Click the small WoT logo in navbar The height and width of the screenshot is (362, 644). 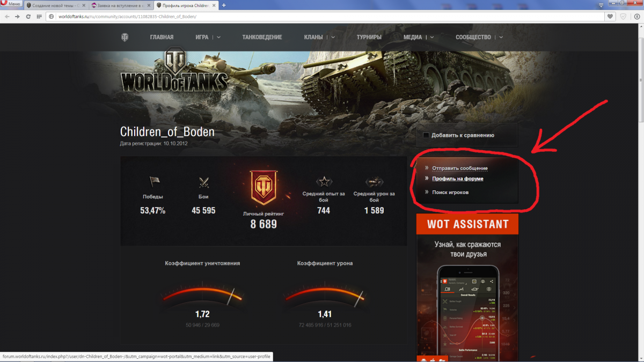125,37
